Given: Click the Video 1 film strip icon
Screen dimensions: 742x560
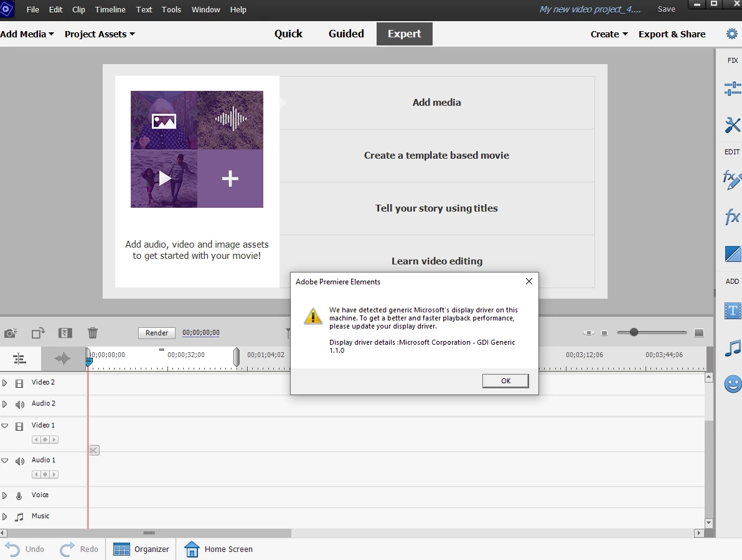Looking at the screenshot, I should [19, 427].
